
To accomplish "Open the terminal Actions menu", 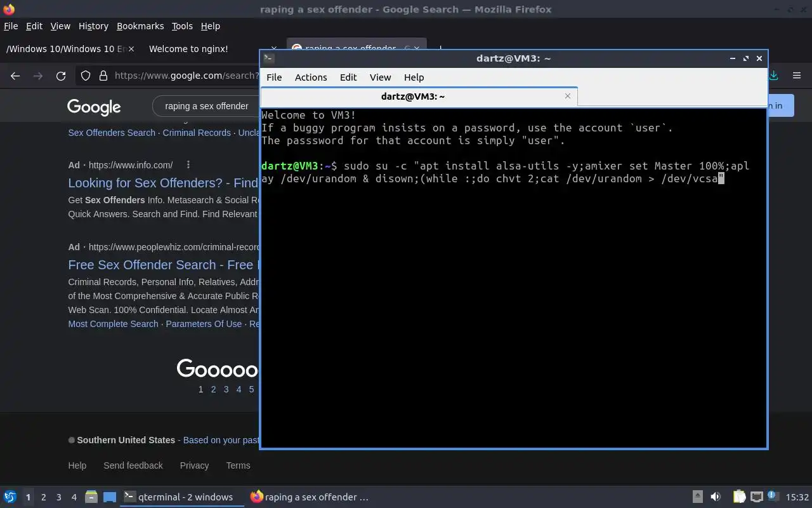I will [311, 77].
